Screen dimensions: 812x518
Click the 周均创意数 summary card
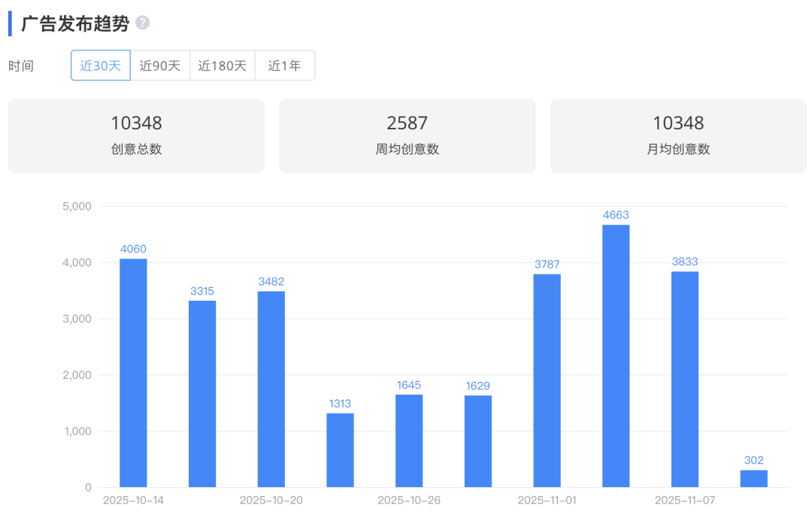click(407, 135)
